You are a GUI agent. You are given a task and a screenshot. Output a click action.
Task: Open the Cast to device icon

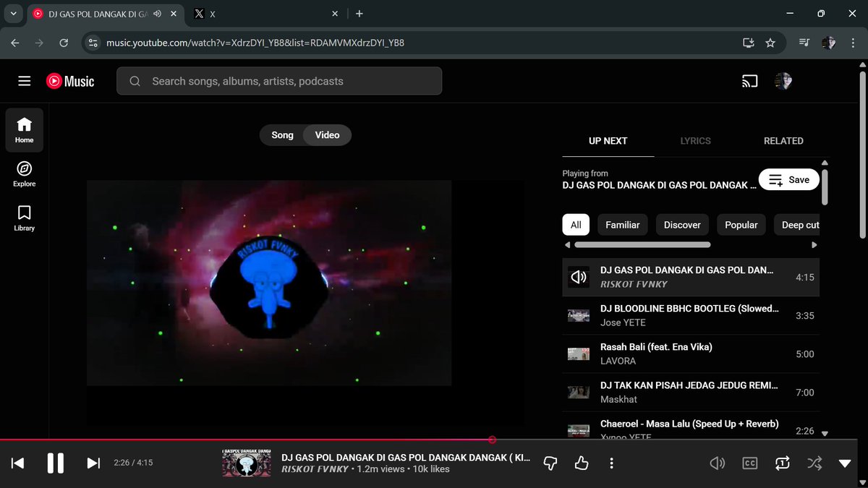pyautogui.click(x=749, y=81)
